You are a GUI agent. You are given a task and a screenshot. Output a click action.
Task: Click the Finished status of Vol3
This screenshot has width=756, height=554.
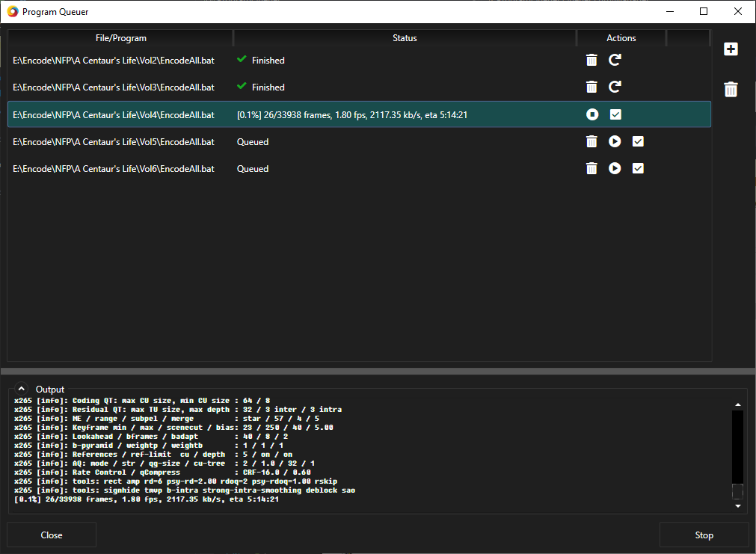tap(268, 87)
